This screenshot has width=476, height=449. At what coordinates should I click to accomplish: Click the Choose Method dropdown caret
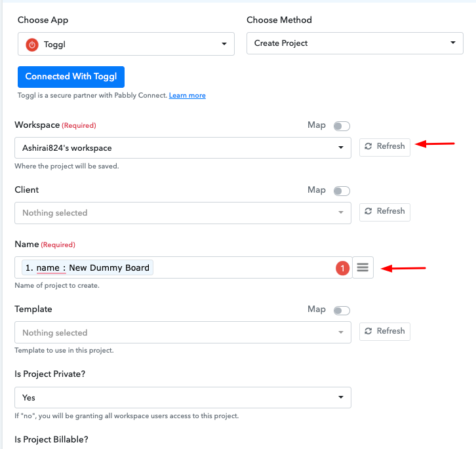coord(453,43)
